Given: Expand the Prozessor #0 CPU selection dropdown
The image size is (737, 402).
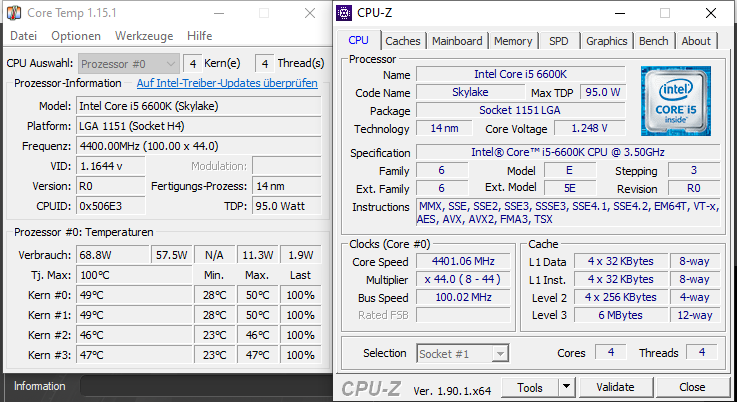Looking at the screenshot, I should [x=128, y=63].
